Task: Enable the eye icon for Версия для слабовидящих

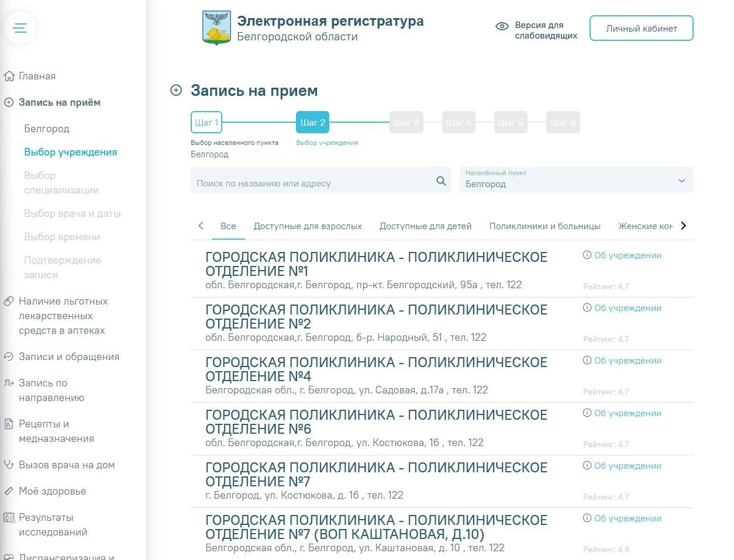Action: (x=501, y=26)
